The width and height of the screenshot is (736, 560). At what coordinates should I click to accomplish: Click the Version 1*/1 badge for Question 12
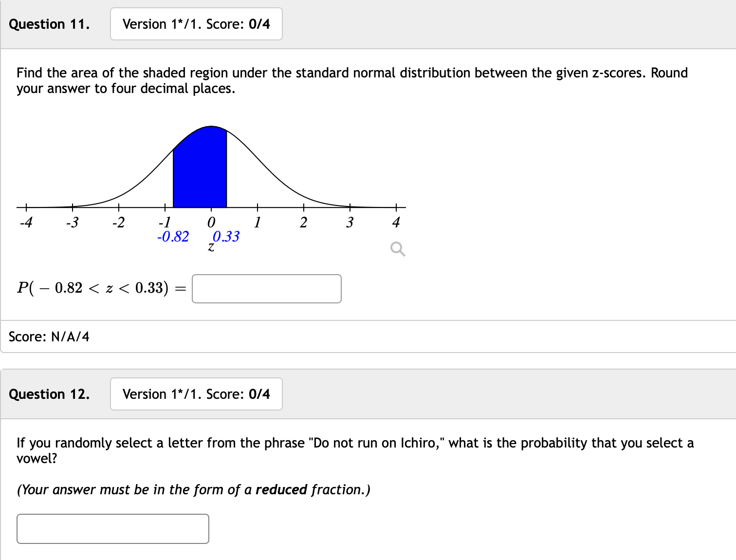coord(196,394)
